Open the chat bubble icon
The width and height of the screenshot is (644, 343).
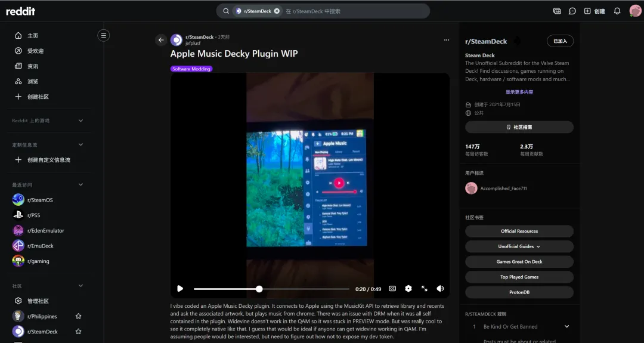point(572,11)
